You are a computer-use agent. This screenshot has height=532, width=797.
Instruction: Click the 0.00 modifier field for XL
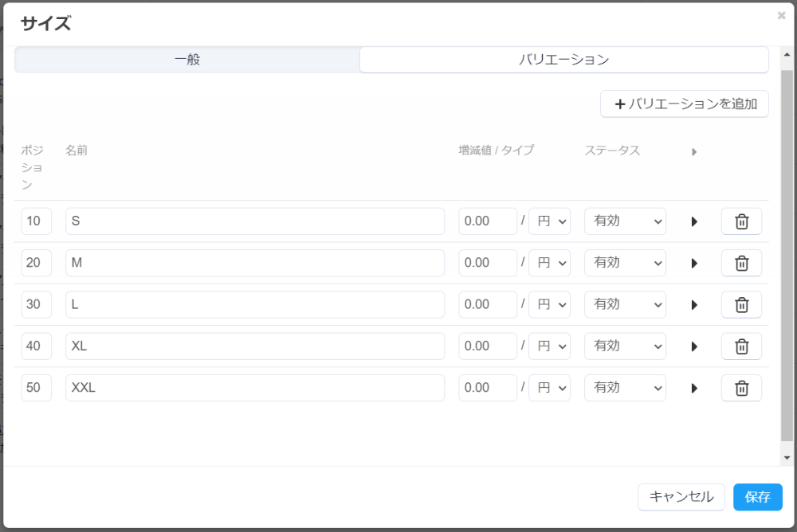488,346
